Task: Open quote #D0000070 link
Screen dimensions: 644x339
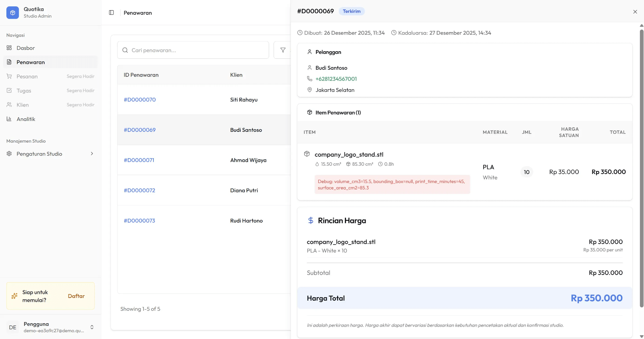Action: click(140, 99)
